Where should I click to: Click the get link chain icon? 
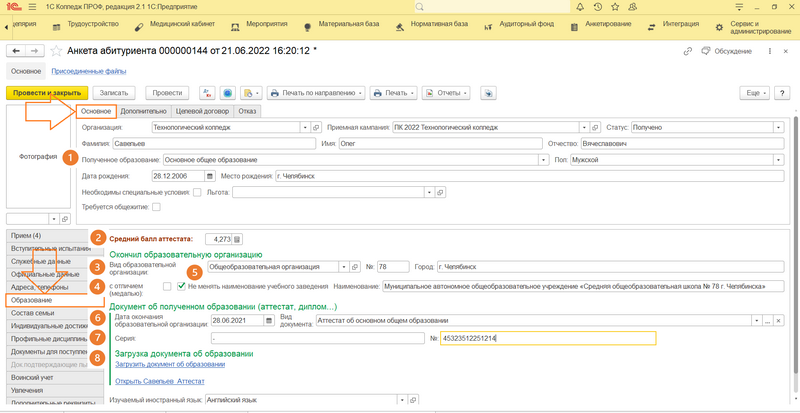click(687, 50)
